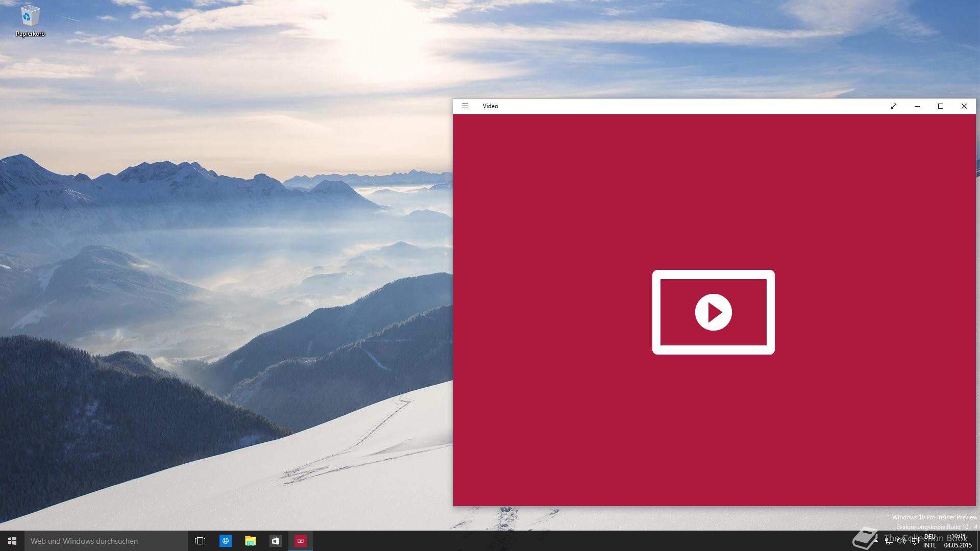980x551 pixels.
Task: Show hidden tray icons arrow
Action: coord(876,541)
